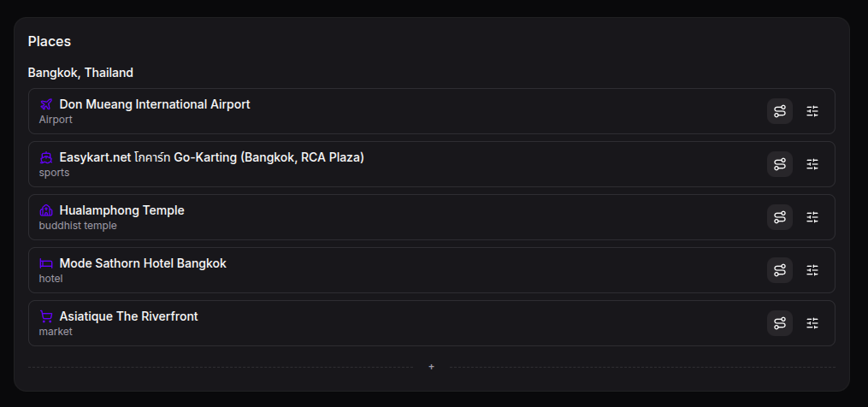Click route icon for Hualamphong Temple

point(779,217)
